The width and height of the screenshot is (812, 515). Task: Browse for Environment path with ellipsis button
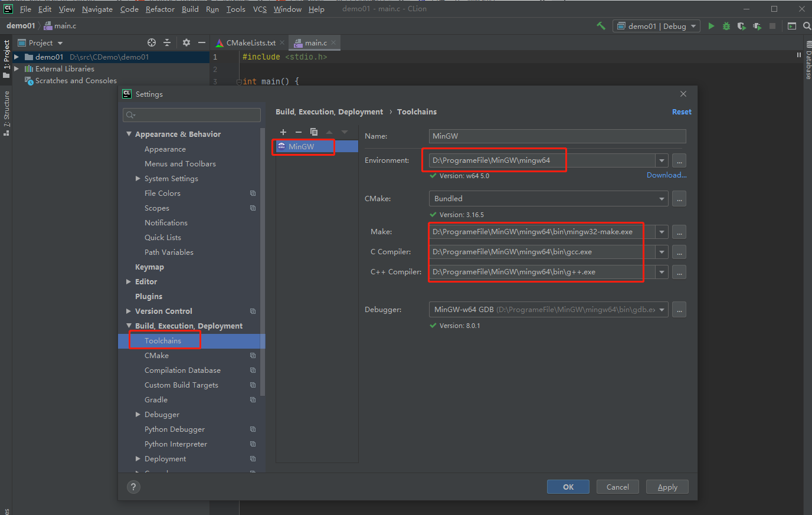coord(679,160)
